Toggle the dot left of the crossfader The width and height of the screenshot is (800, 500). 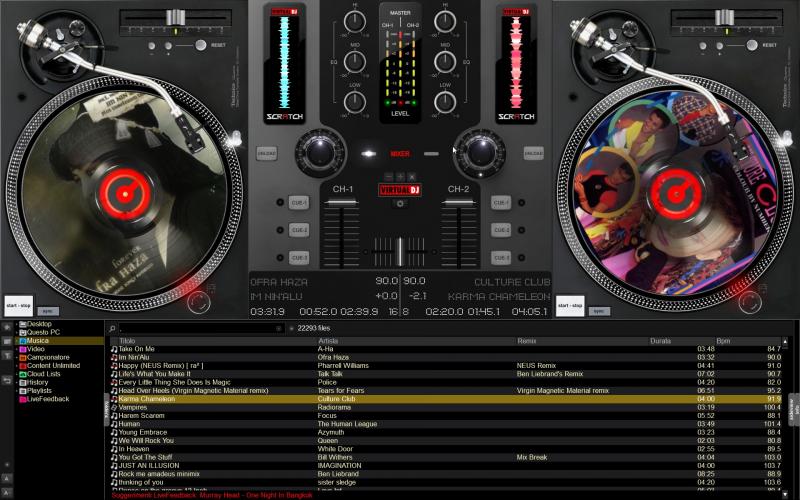(x=365, y=252)
